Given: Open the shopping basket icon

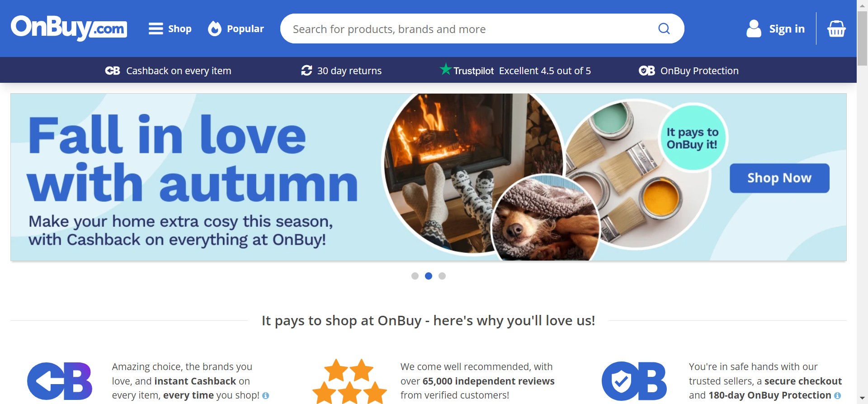Looking at the screenshot, I should (x=836, y=29).
